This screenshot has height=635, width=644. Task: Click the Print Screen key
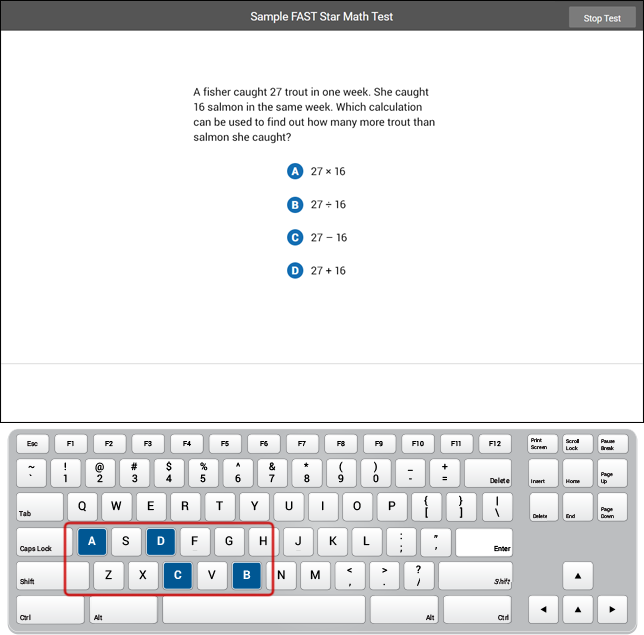tap(542, 444)
